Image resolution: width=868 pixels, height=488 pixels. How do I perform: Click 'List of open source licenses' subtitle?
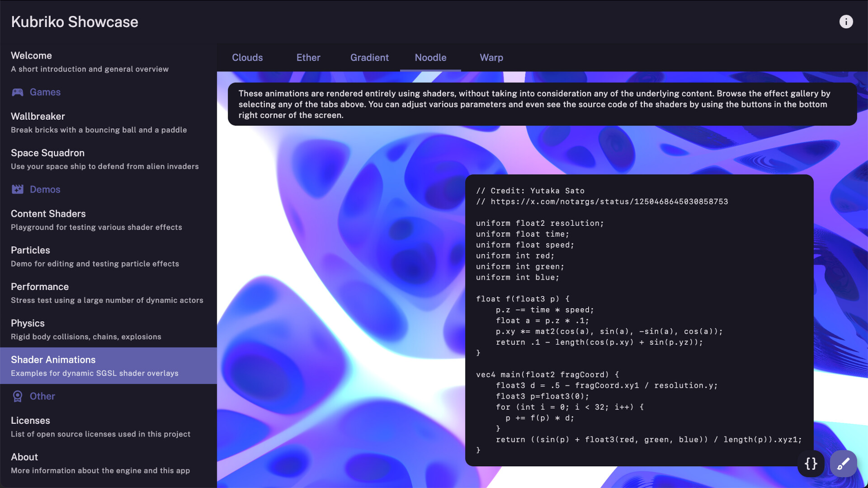click(100, 434)
